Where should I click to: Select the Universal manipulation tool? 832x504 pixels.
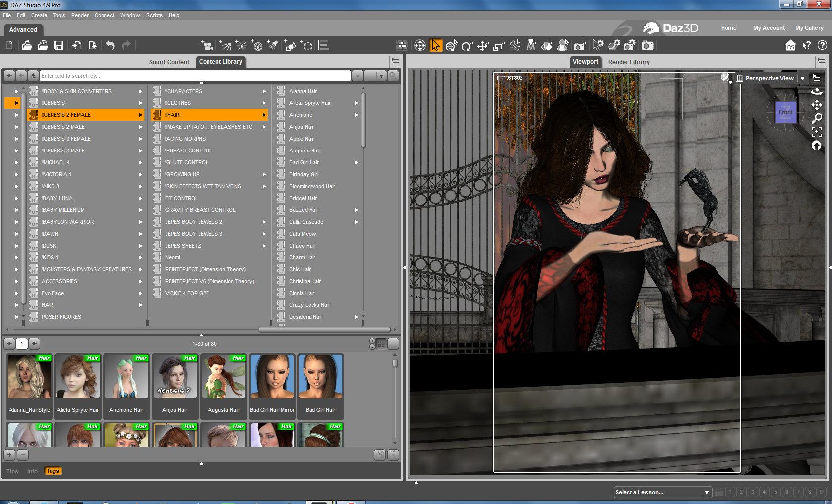pyautogui.click(x=451, y=46)
